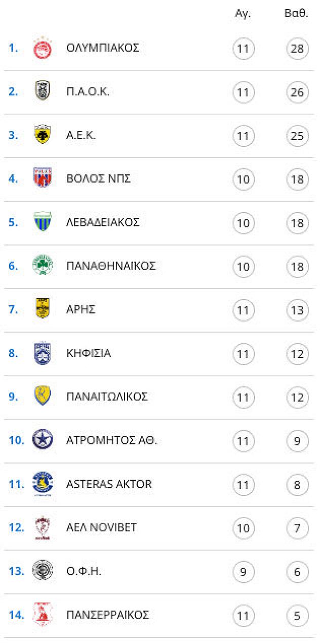Viewport: 324px width, 644px height.
Task: Click the Atromitos star logo
Action: (x=43, y=440)
